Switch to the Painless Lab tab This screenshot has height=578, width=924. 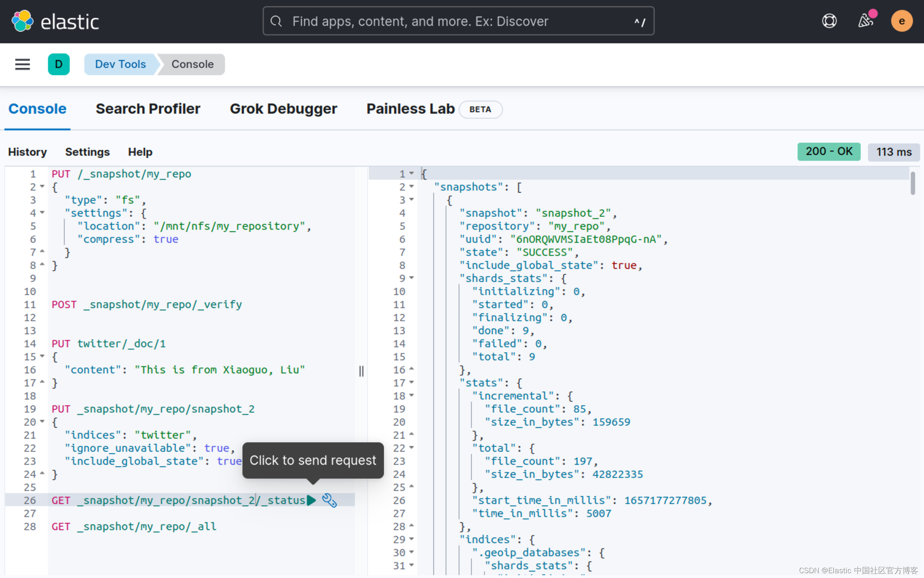coord(410,108)
